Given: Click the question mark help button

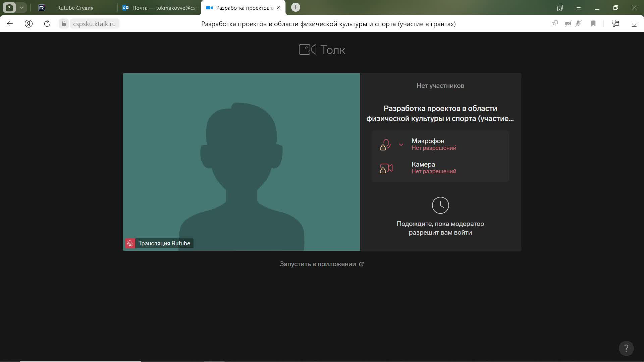Looking at the screenshot, I should [x=626, y=348].
